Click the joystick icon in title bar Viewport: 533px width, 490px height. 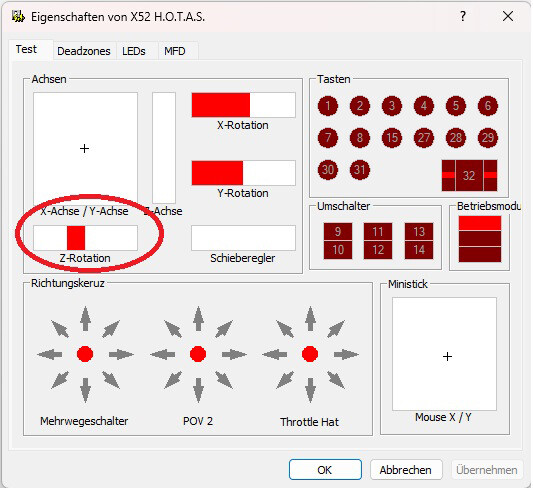pyautogui.click(x=18, y=16)
